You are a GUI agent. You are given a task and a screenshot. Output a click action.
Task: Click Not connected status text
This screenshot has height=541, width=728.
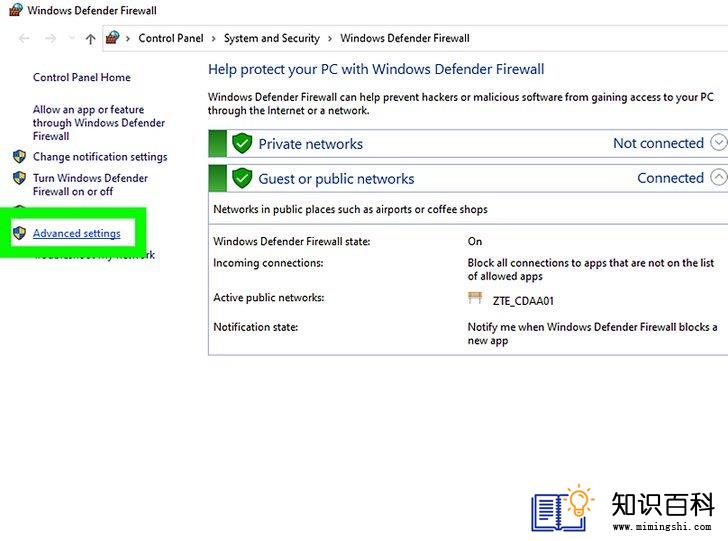(658, 143)
